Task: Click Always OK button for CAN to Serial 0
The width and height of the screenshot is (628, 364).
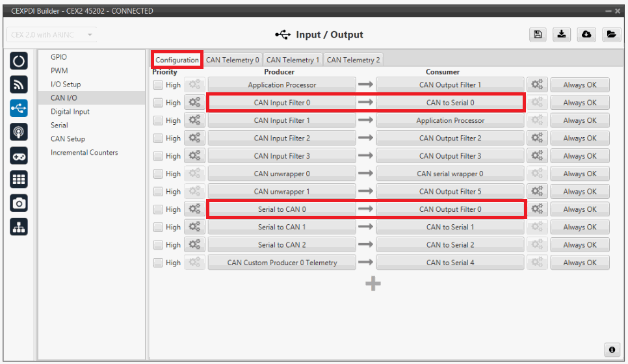Action: coord(579,103)
